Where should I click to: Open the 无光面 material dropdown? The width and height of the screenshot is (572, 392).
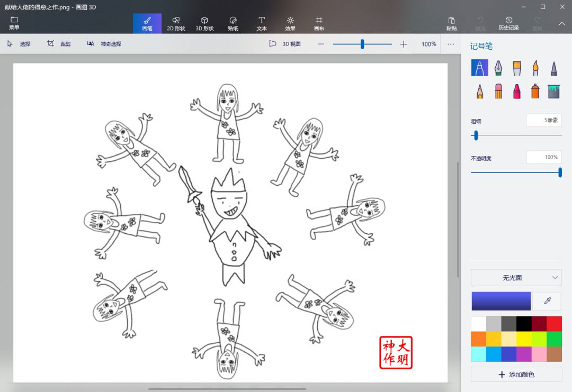[516, 277]
